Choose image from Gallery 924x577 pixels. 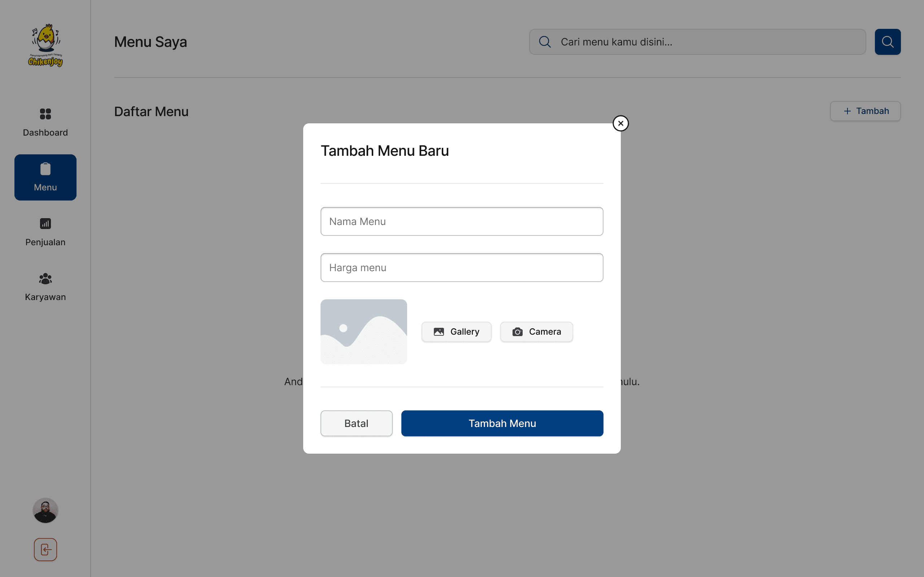point(456,332)
